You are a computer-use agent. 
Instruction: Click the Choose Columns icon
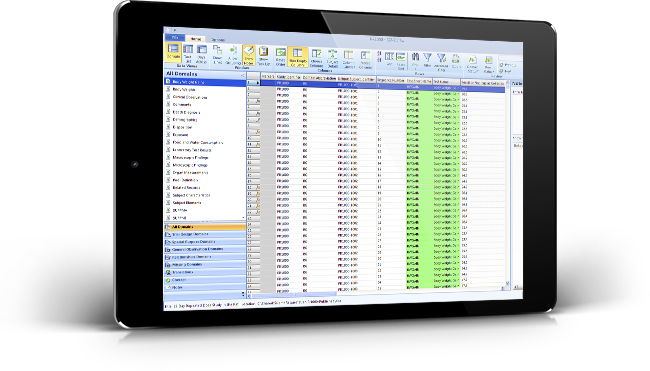pyautogui.click(x=316, y=58)
